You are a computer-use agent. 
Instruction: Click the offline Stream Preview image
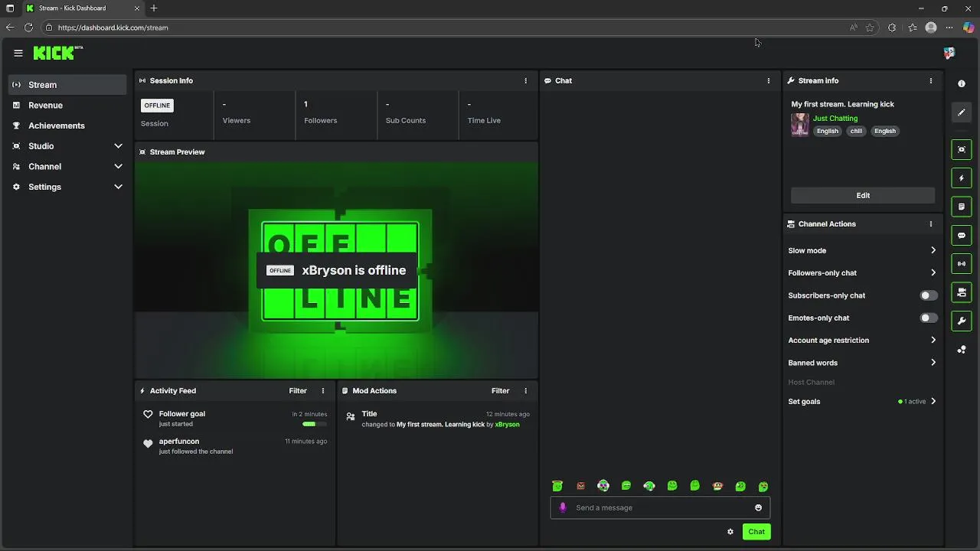coord(336,269)
